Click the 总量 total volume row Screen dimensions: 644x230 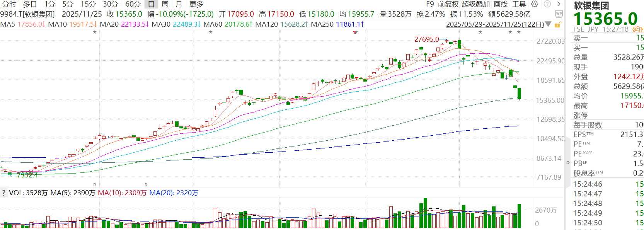608,57
